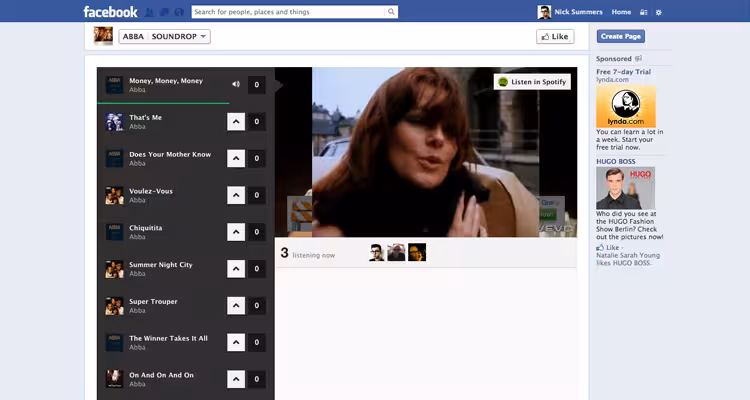The height and width of the screenshot is (400, 750).
Task: Upvote That's Me track
Action: [x=236, y=122]
